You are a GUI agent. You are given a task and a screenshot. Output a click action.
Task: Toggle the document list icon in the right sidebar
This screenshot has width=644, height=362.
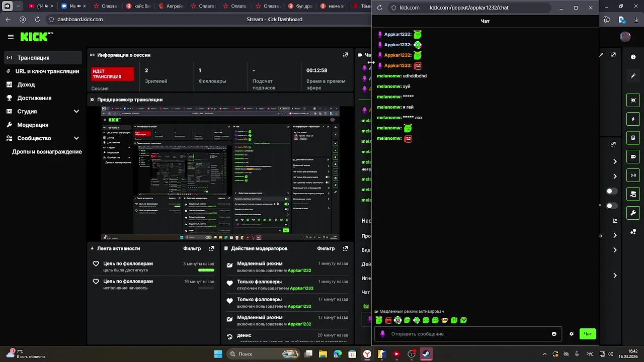coord(633,138)
